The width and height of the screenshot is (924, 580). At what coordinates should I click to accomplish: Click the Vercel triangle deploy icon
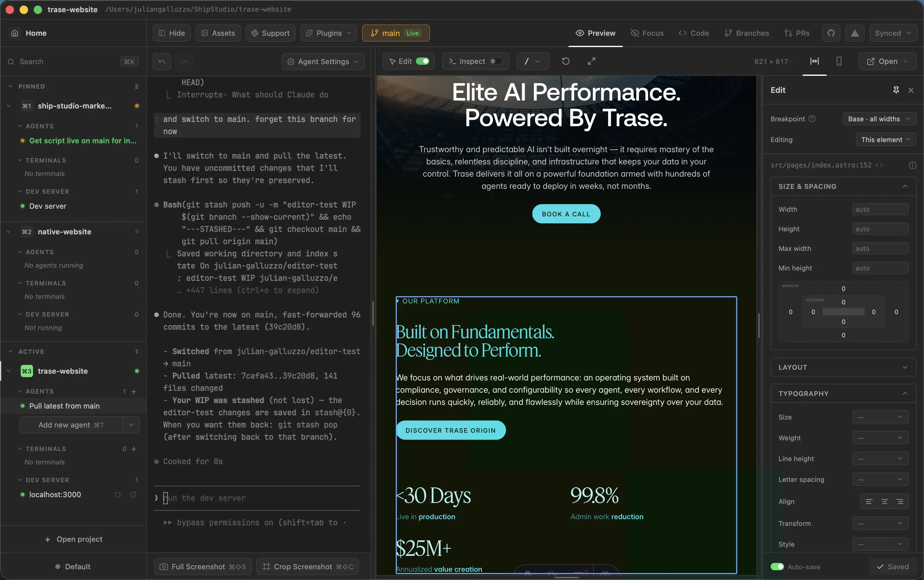tap(855, 33)
